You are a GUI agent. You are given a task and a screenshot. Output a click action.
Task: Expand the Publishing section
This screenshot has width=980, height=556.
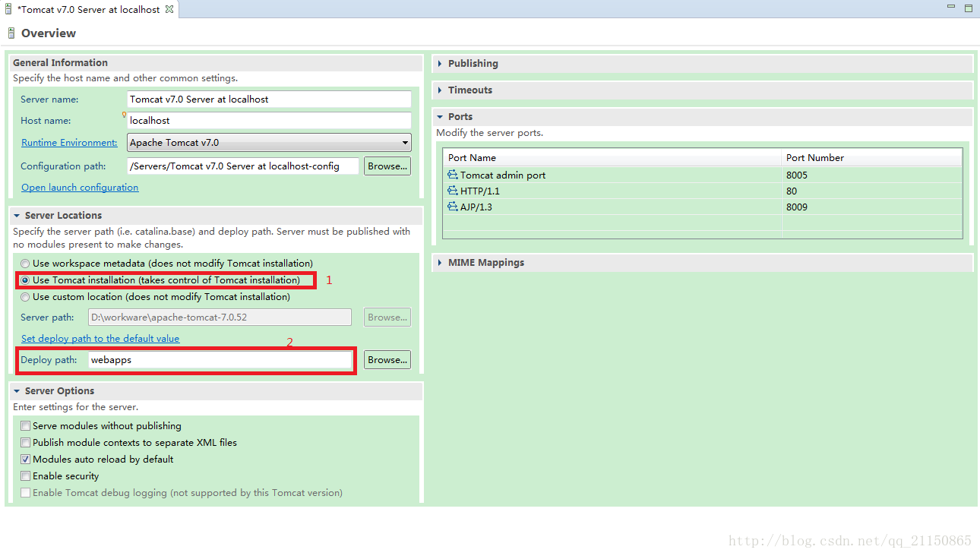(x=440, y=64)
